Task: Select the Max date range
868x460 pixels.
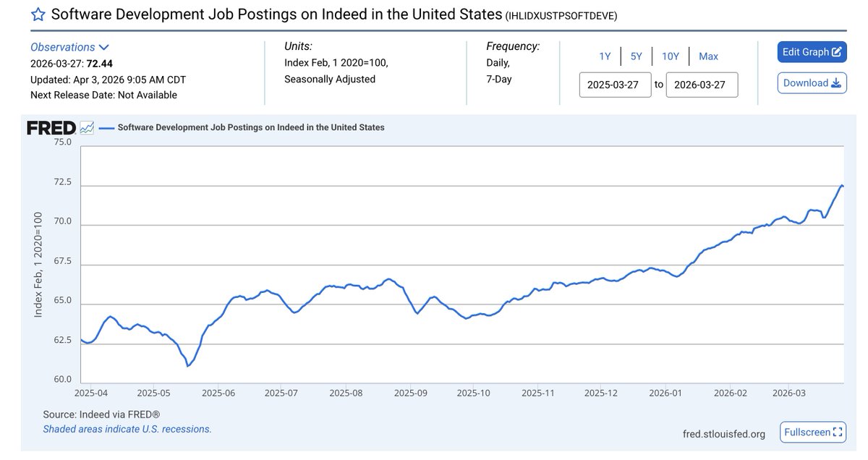Action: pyautogui.click(x=709, y=56)
